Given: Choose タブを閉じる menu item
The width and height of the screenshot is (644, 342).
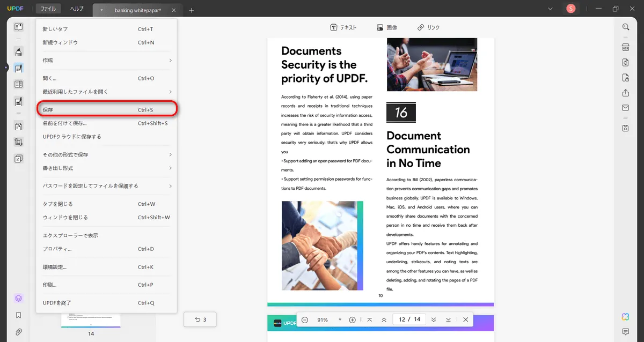Looking at the screenshot, I should point(106,204).
